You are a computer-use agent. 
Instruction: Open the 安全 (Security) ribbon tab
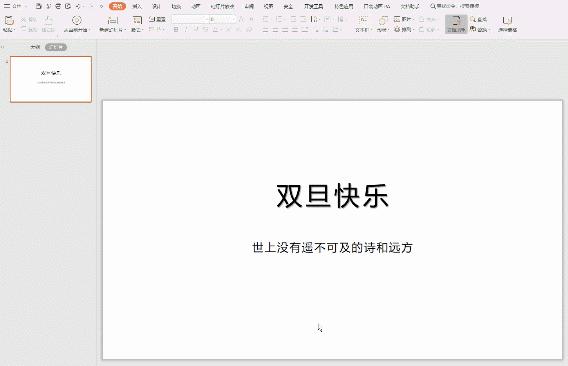click(288, 6)
